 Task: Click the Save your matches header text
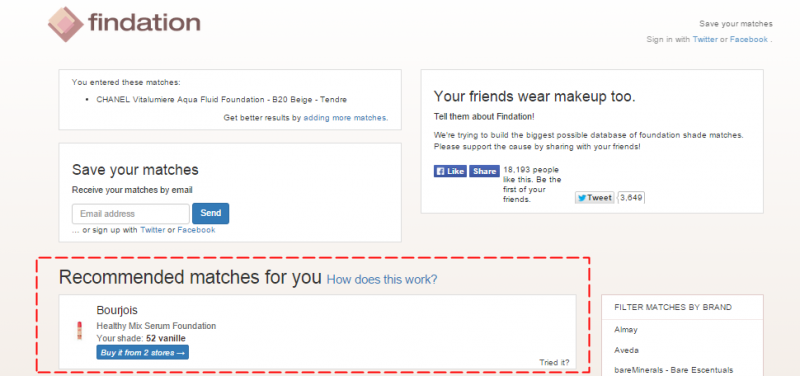pyautogui.click(x=736, y=23)
